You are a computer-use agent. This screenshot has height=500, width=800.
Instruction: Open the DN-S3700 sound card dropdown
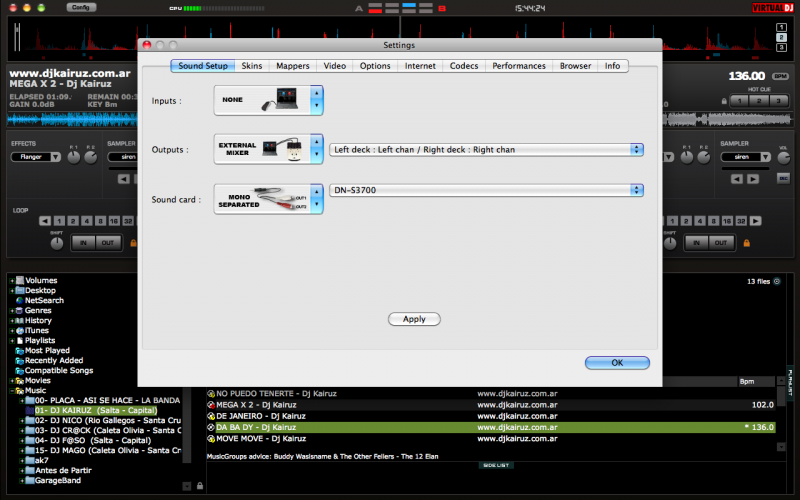point(486,190)
